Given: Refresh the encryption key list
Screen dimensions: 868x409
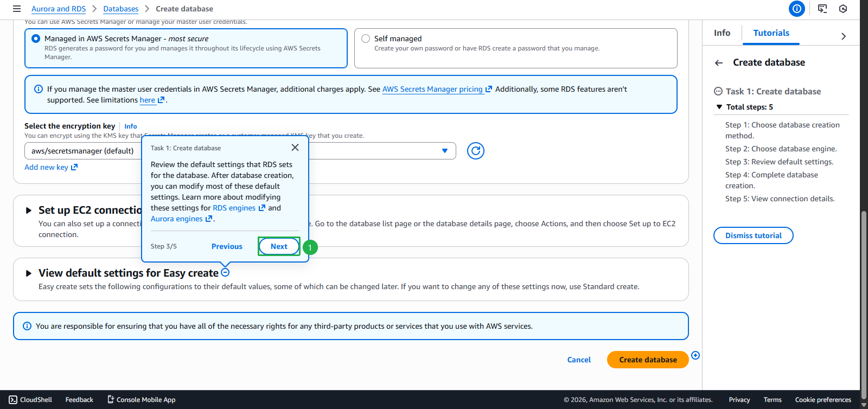Looking at the screenshot, I should point(475,151).
